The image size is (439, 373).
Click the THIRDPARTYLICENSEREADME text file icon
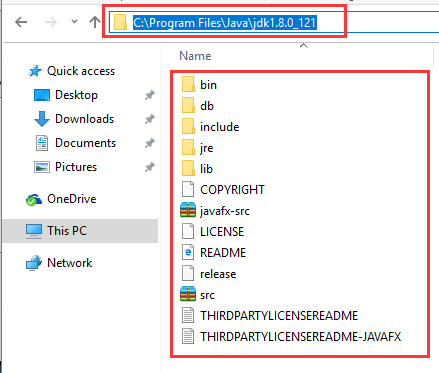click(188, 315)
